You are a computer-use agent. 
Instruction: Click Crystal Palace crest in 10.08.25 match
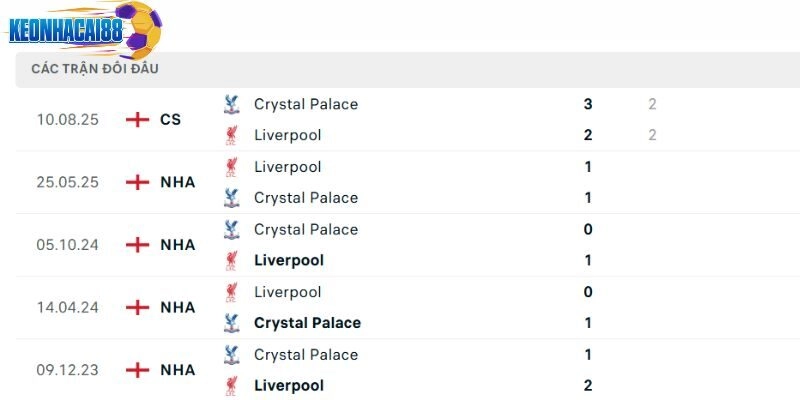(x=232, y=104)
